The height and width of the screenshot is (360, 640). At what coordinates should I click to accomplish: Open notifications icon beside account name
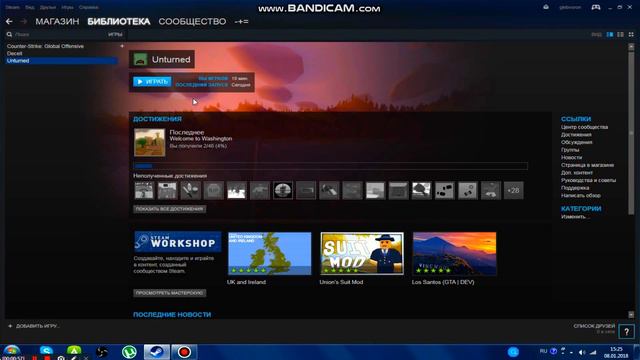click(x=546, y=7)
